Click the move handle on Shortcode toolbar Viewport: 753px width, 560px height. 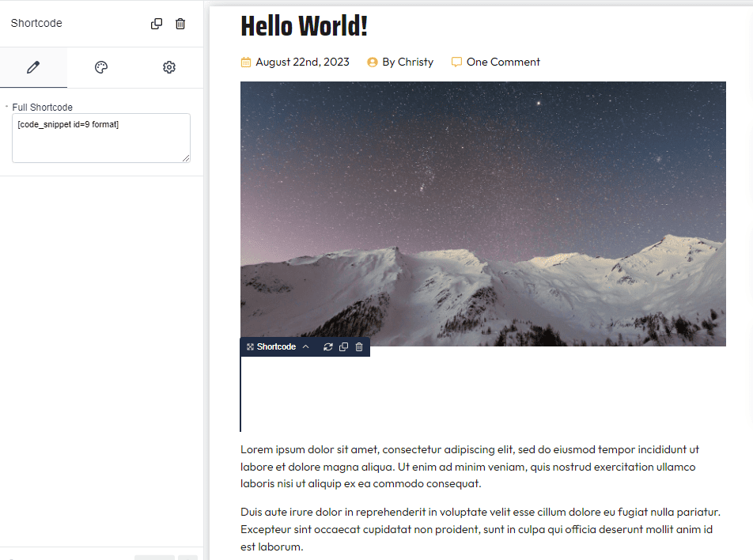point(250,346)
